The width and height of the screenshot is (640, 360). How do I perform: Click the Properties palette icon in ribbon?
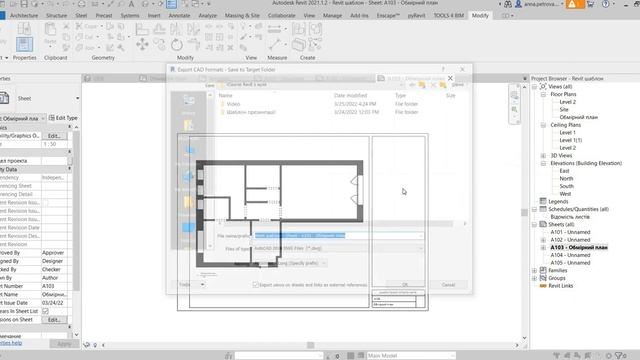tap(24, 44)
